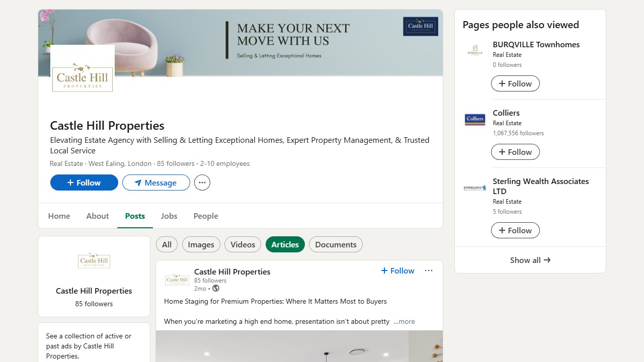Filter posts by Videos
Image resolution: width=644 pixels, height=362 pixels.
[x=243, y=244]
